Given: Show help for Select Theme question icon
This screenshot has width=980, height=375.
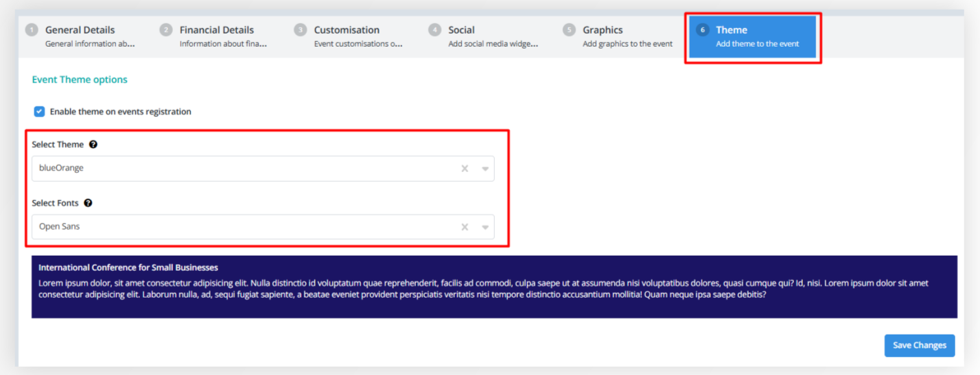Looking at the screenshot, I should click(93, 145).
